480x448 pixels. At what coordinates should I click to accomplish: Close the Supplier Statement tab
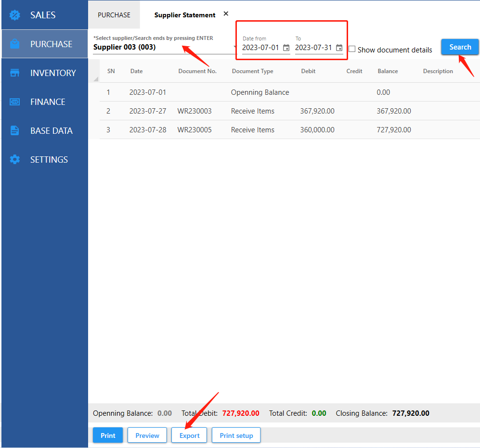(226, 14)
